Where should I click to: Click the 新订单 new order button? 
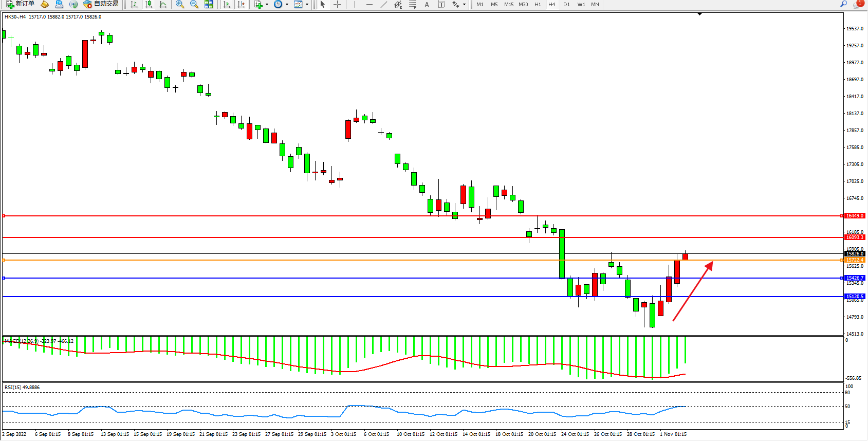pyautogui.click(x=21, y=4)
